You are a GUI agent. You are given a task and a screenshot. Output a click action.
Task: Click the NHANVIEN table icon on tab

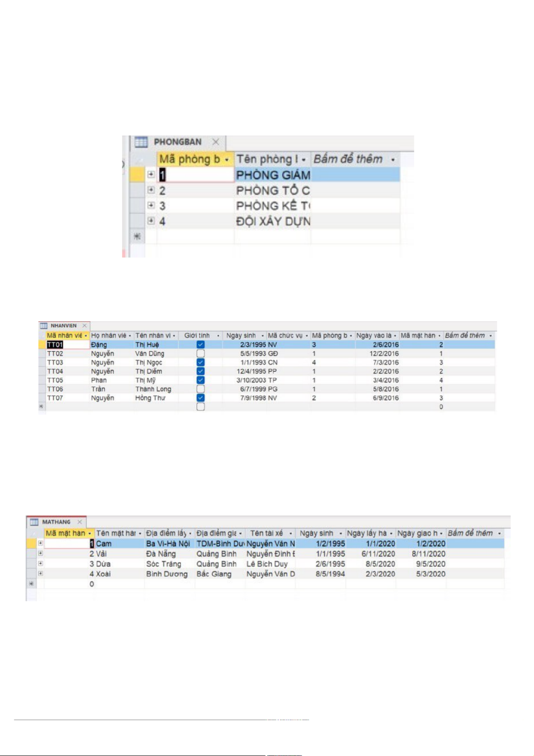point(43,326)
